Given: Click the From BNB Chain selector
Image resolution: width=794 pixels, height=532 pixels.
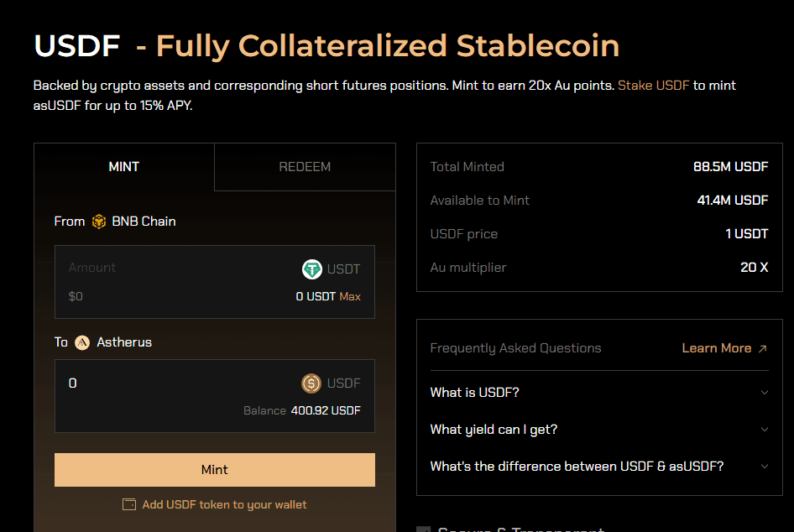Looking at the screenshot, I should [x=134, y=222].
